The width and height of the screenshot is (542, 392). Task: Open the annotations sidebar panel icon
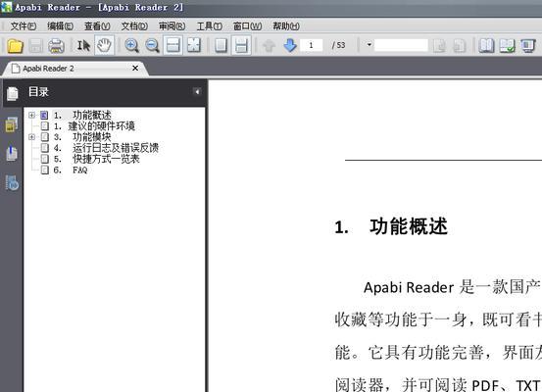(12, 154)
